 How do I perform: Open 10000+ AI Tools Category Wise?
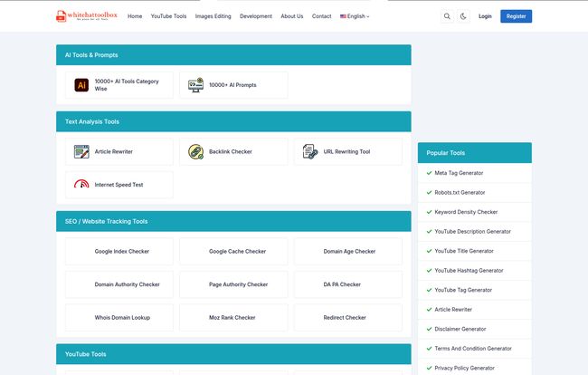pyautogui.click(x=119, y=85)
